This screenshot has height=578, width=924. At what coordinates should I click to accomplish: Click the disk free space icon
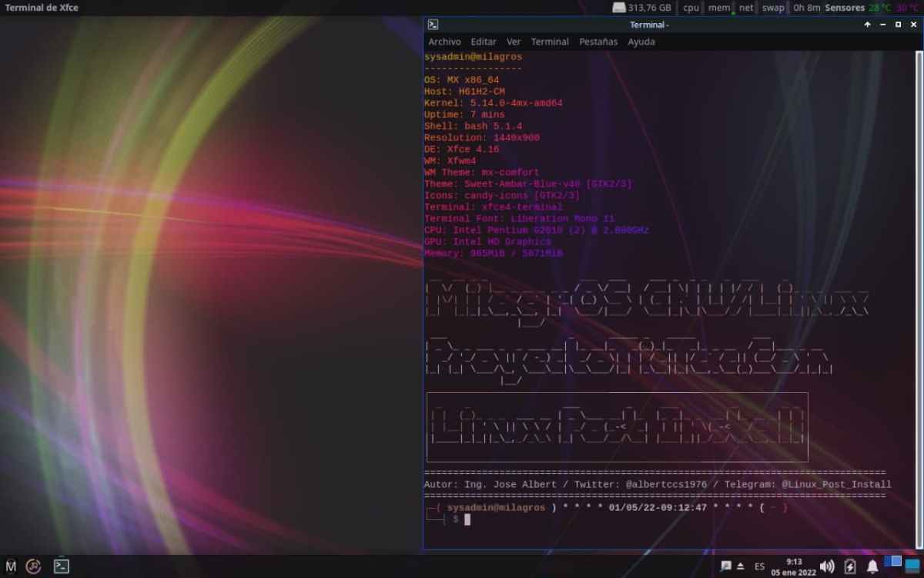[x=619, y=8]
